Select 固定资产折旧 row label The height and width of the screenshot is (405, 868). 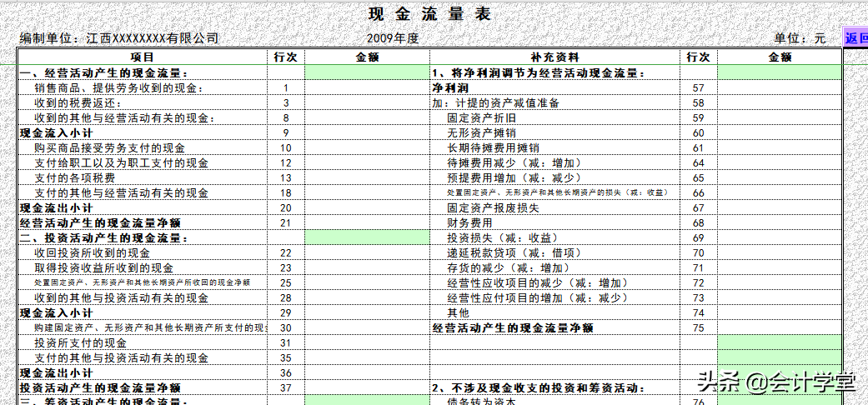point(482,117)
